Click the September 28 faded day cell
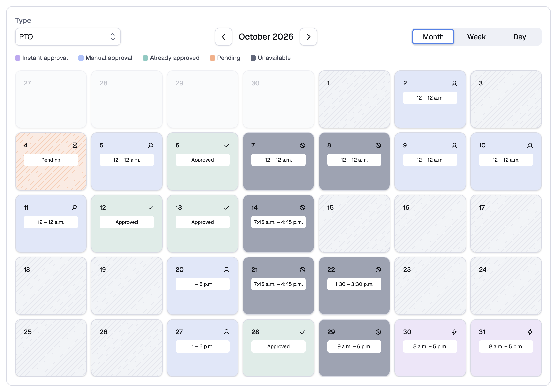 tap(127, 99)
